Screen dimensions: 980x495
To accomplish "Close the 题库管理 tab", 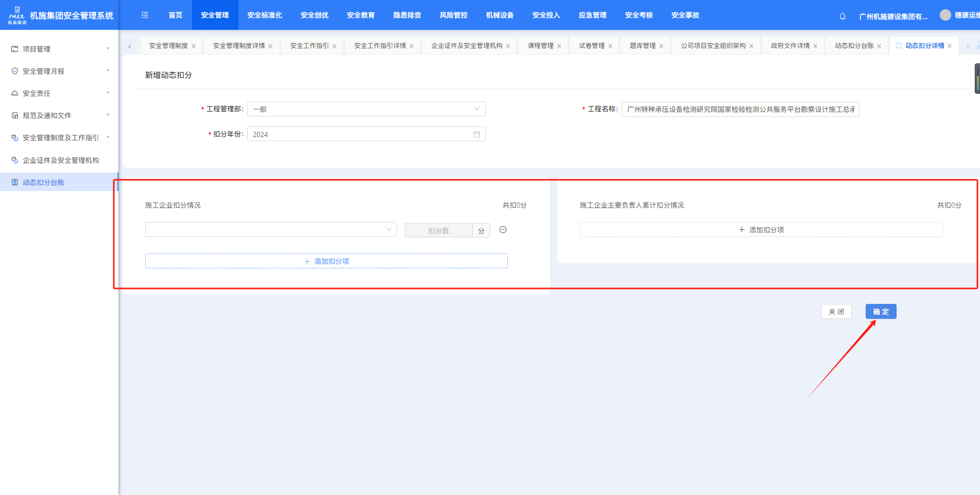I will tap(661, 46).
